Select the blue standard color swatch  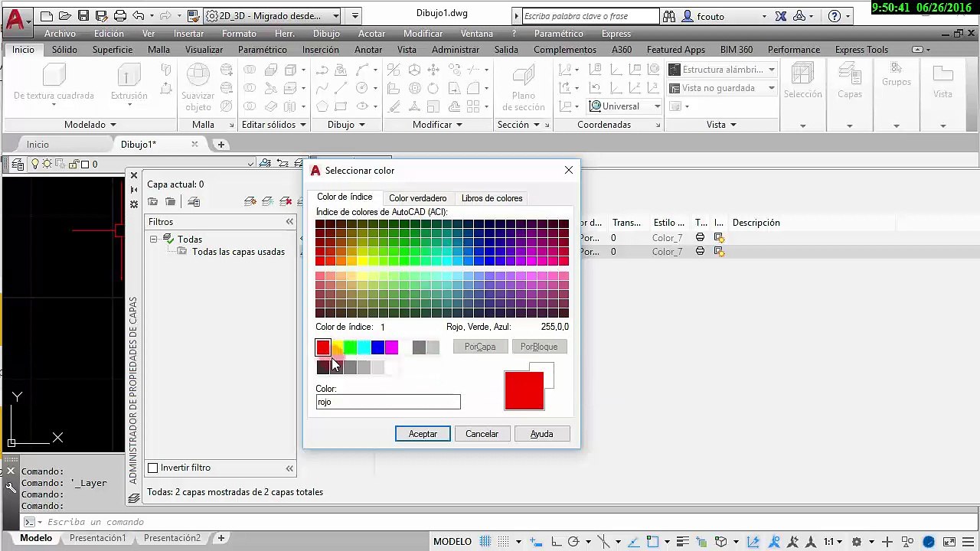(x=377, y=348)
